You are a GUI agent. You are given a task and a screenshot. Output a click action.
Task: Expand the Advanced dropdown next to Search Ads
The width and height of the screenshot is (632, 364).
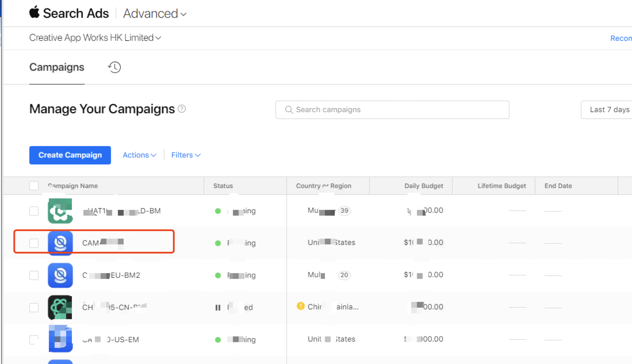click(x=155, y=14)
